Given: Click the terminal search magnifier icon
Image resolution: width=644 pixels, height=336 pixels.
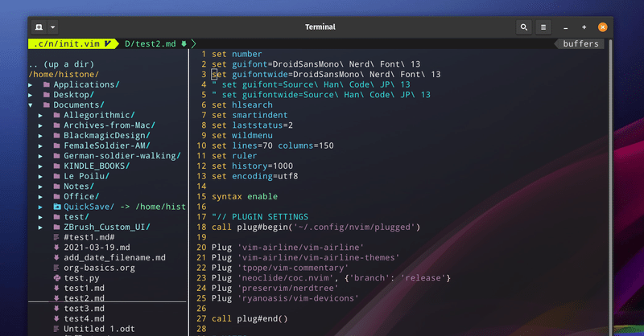Looking at the screenshot, I should point(524,27).
